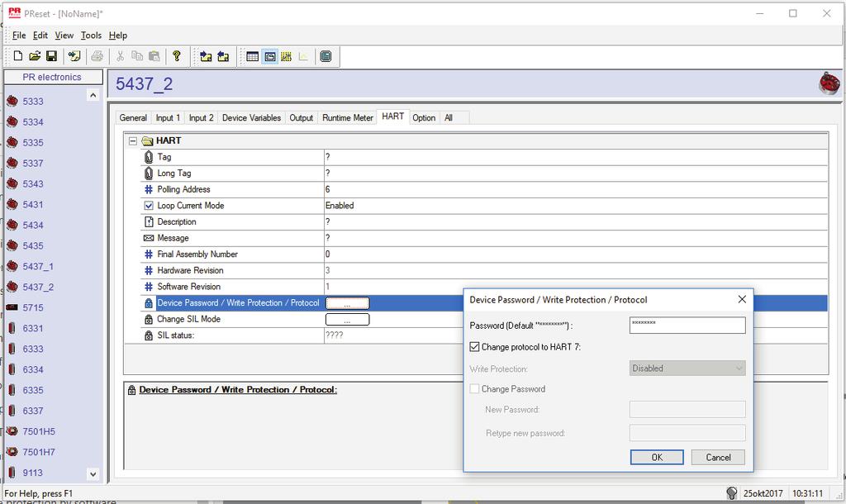Click the highlighted window view toolbar icon

coord(270,56)
